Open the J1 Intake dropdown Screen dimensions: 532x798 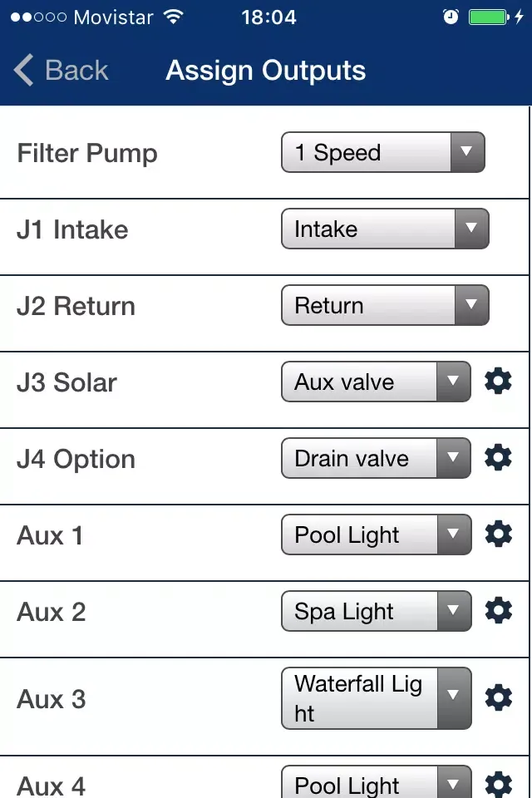click(385, 229)
